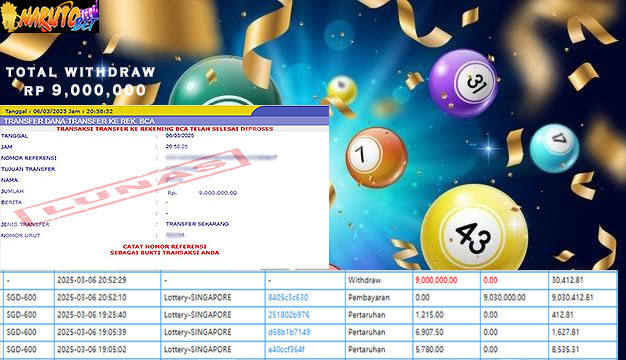Click the final balance 30,412.81 cell
626x360 pixels.
point(567,280)
